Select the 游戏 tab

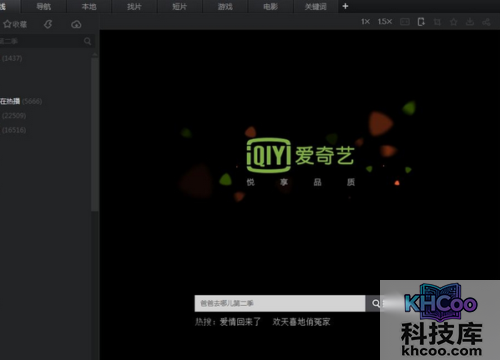click(x=225, y=6)
